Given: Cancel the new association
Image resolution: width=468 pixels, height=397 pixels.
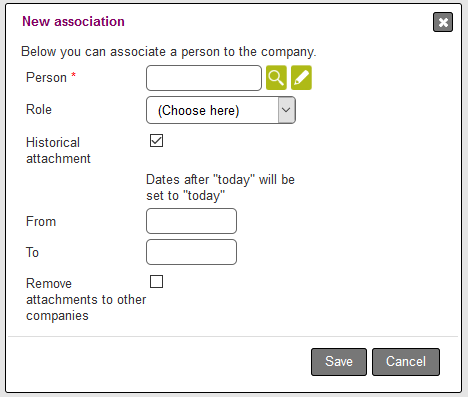Looking at the screenshot, I should pyautogui.click(x=406, y=362).
